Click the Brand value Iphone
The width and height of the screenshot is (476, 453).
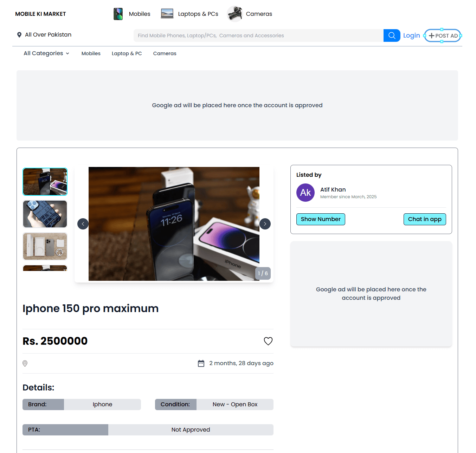click(102, 405)
